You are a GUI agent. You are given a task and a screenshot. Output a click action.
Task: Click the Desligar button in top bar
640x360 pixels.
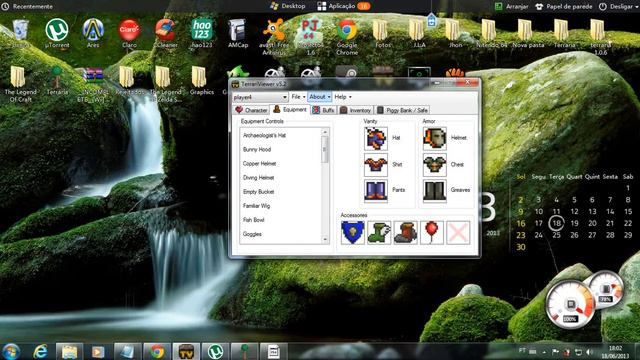616,7
